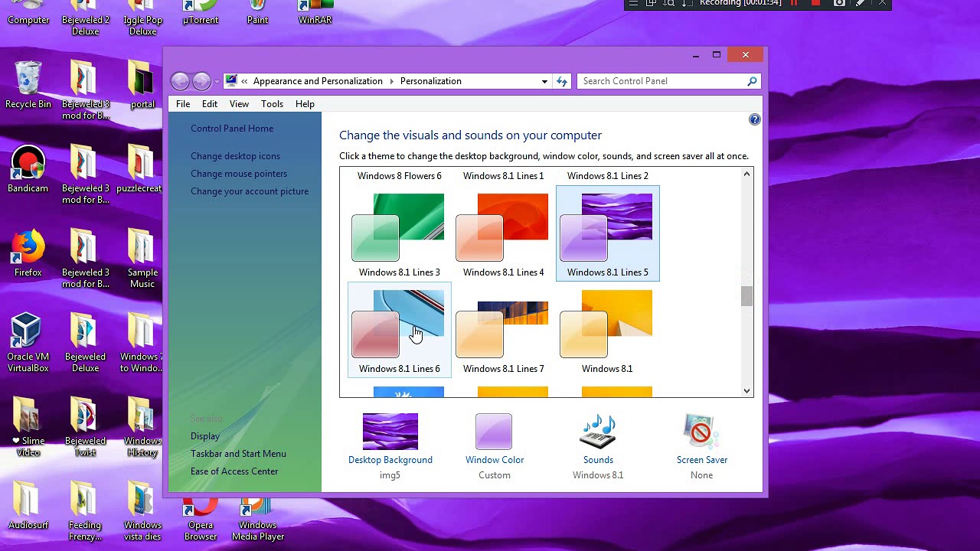This screenshot has width=980, height=551.
Task: Open the Help menu
Action: tap(305, 104)
